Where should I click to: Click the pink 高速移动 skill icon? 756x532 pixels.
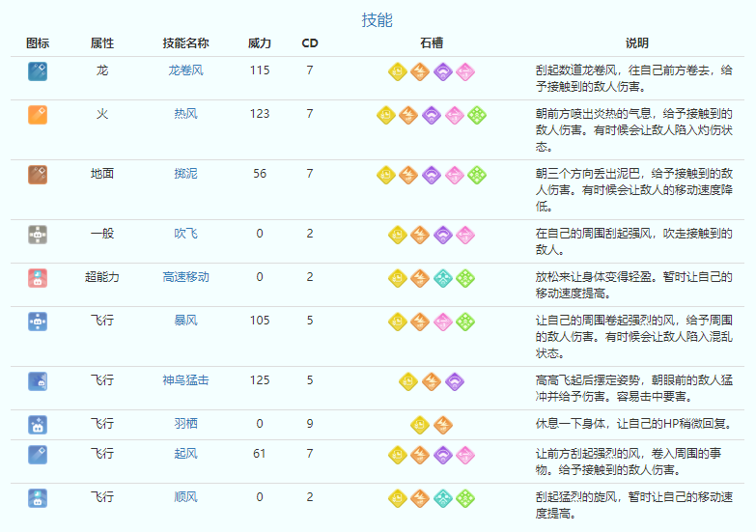click(38, 278)
